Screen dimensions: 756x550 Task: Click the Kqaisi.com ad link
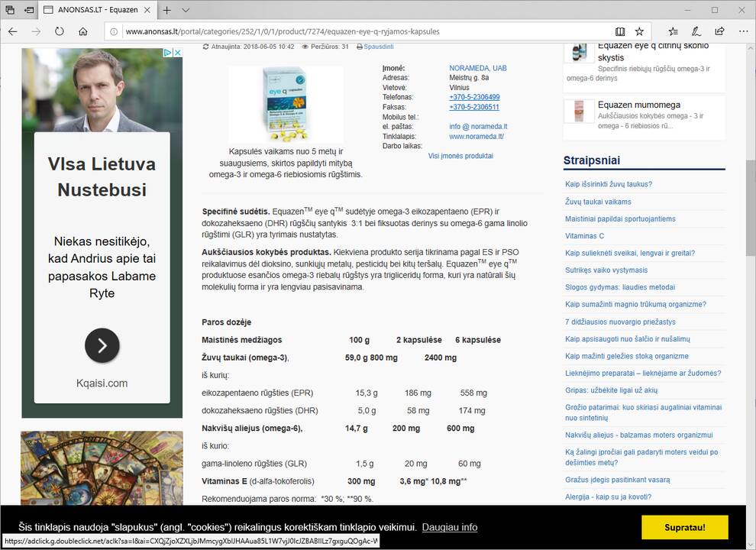(x=102, y=383)
